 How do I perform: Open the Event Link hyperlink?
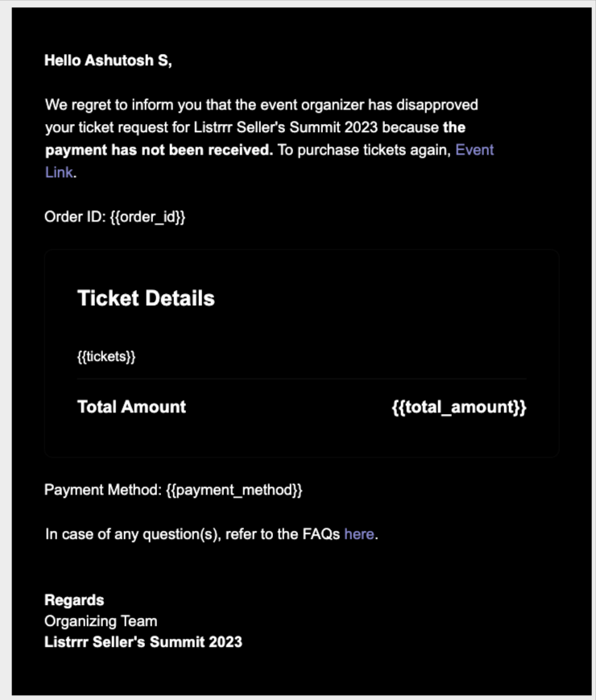click(x=474, y=150)
